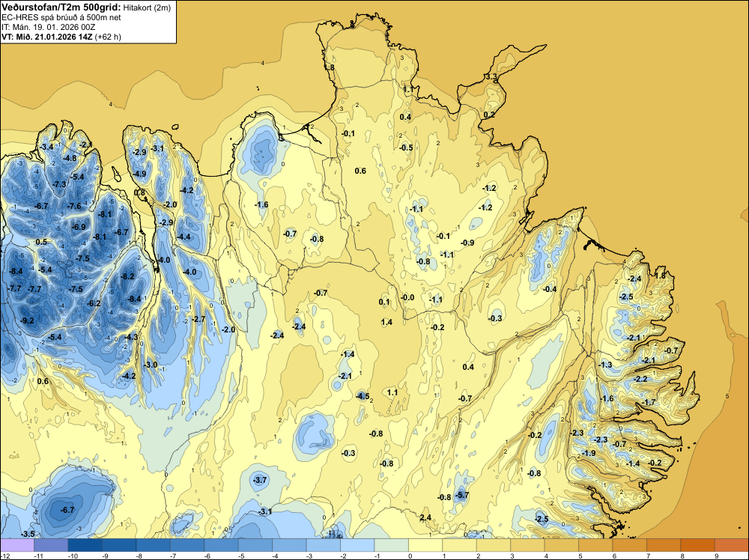Screen dimensions: 749x560
Task: Click legend swatch between 6 and 7
Action: (x=630, y=545)
